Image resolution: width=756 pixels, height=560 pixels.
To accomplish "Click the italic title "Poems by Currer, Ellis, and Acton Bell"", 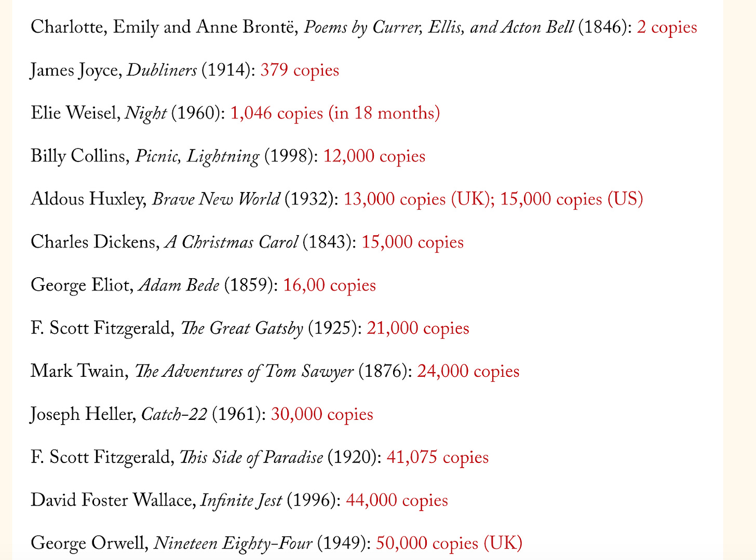I will pos(439,27).
